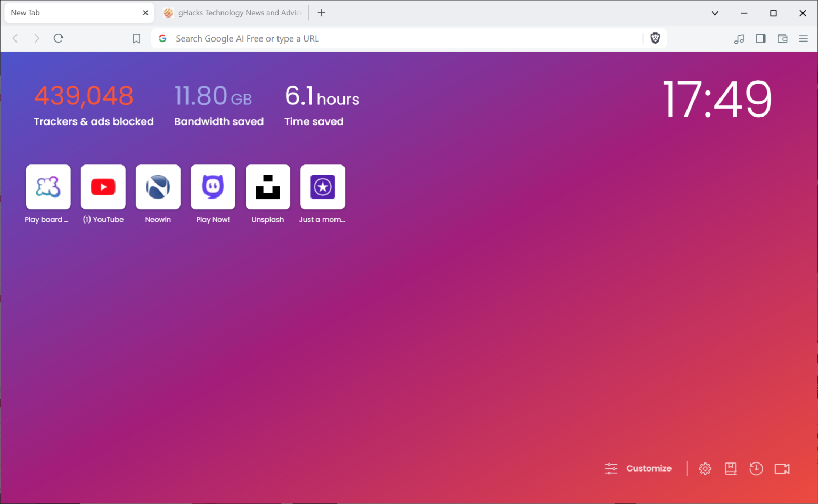
Task: Toggle the Customize dashboard panel
Action: click(649, 468)
